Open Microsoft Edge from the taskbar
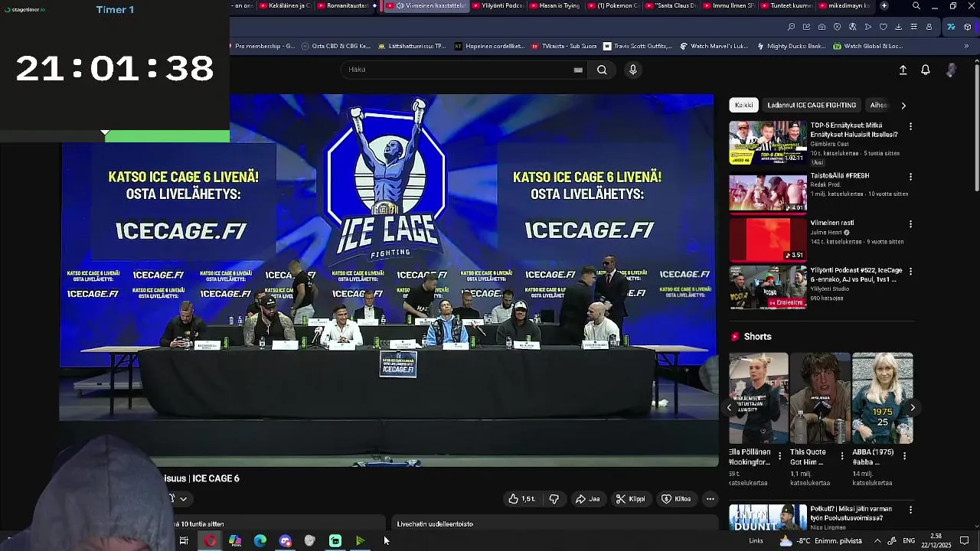 (260, 541)
